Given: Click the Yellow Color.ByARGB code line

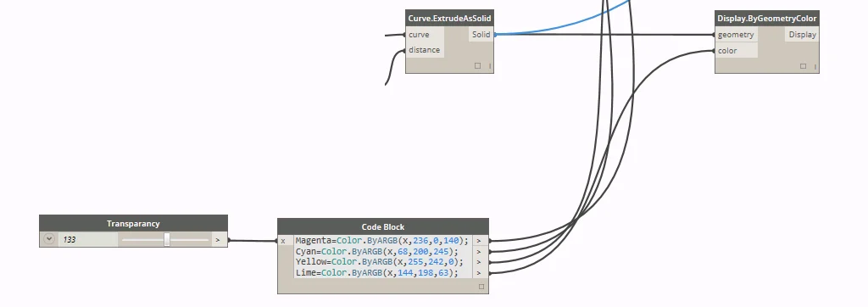Looking at the screenshot, I should 379,261.
